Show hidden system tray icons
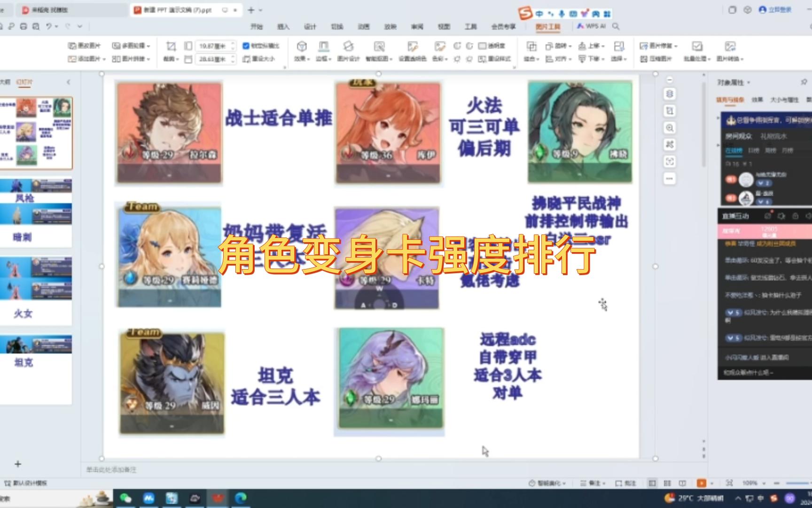 [x=738, y=498]
